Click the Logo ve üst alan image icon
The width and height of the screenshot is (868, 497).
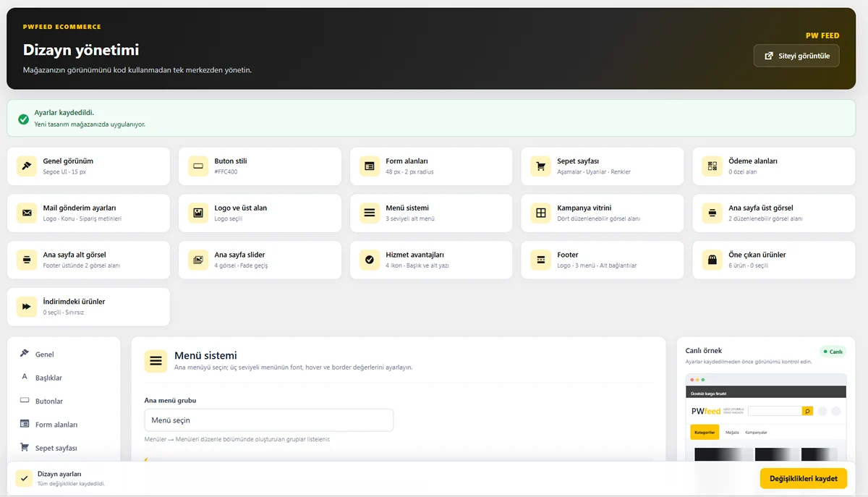pos(198,213)
